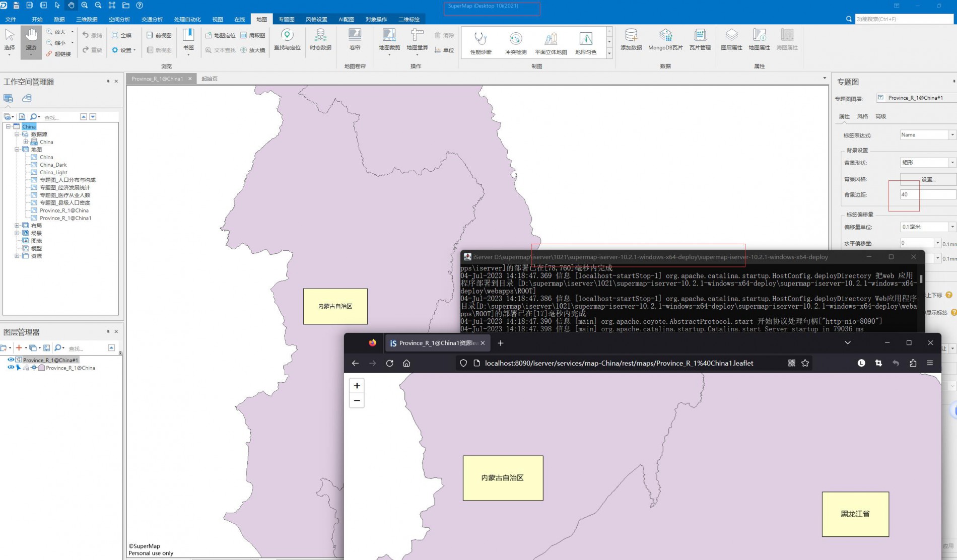Open the MongoDB瓦片 tile tool
The height and width of the screenshot is (560, 957).
pyautogui.click(x=665, y=40)
